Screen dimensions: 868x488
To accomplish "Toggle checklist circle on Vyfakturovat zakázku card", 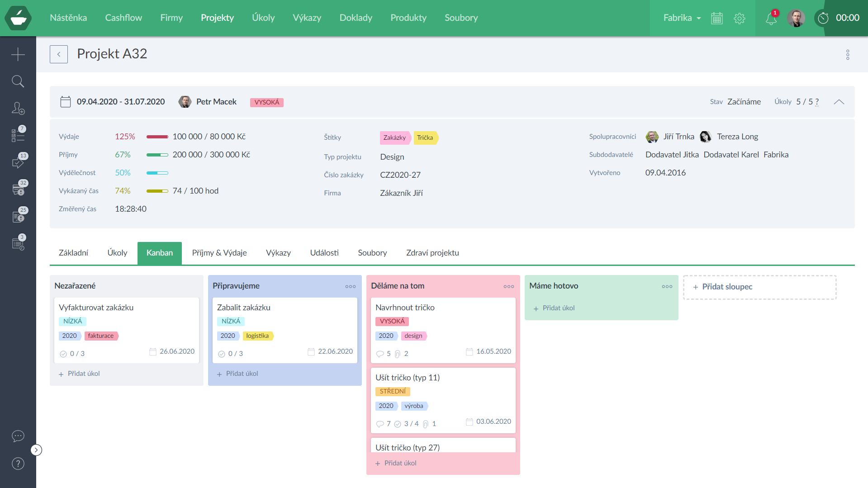I will click(63, 354).
